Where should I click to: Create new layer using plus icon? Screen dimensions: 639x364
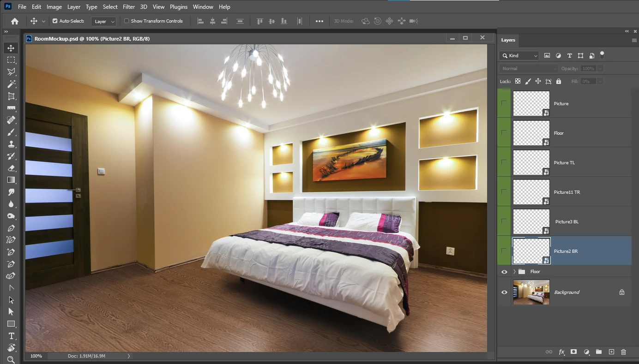pyautogui.click(x=611, y=352)
